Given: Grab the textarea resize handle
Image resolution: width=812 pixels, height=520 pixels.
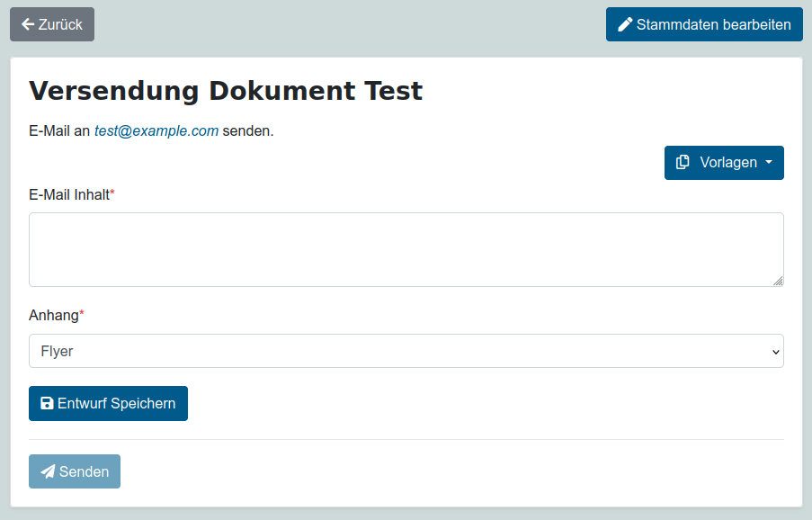Looking at the screenshot, I should tap(778, 281).
